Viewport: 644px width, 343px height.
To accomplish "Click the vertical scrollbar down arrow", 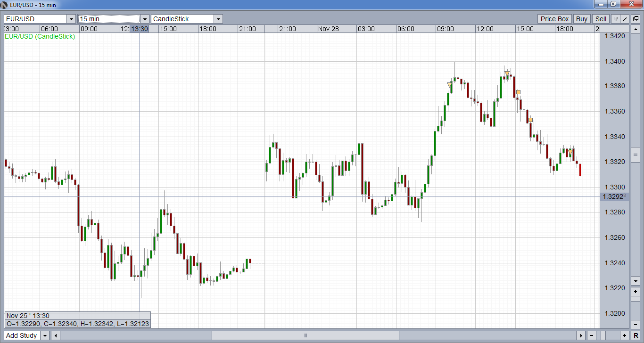I will (x=636, y=281).
